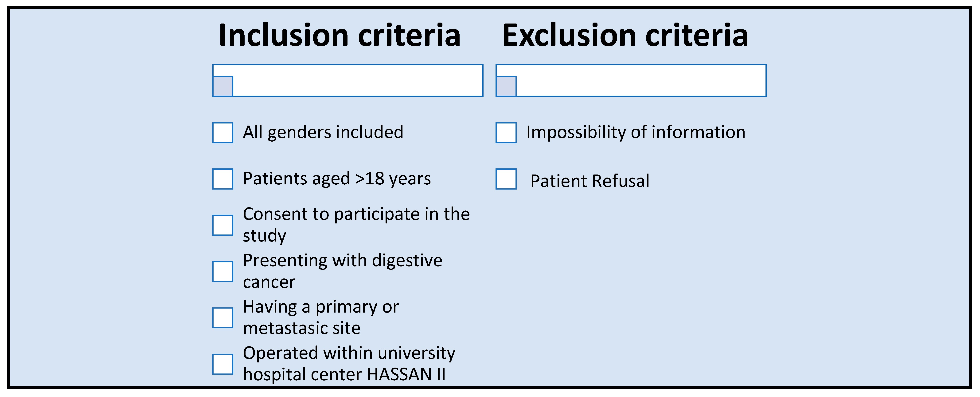Check the 'All genders included' checkbox

pyautogui.click(x=223, y=132)
